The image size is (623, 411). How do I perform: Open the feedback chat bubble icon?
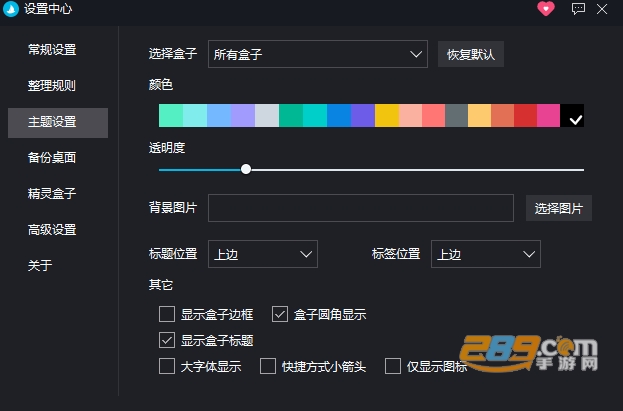[x=578, y=8]
